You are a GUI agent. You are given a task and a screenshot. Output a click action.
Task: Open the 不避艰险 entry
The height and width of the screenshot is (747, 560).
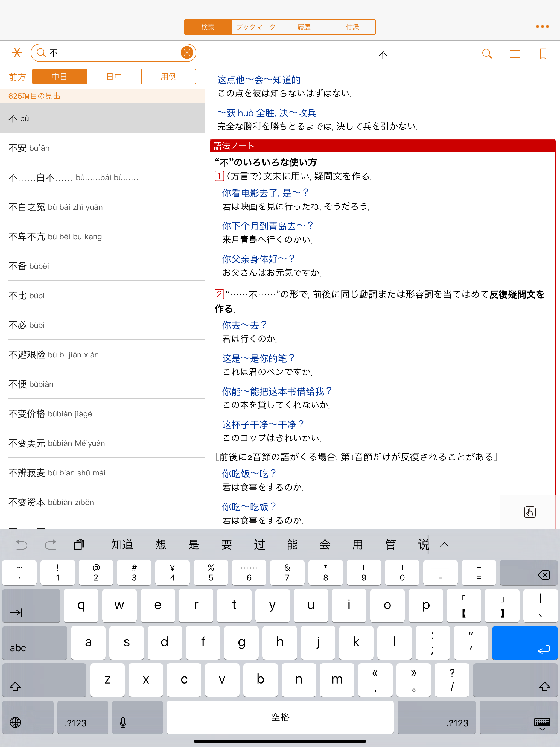click(x=102, y=355)
